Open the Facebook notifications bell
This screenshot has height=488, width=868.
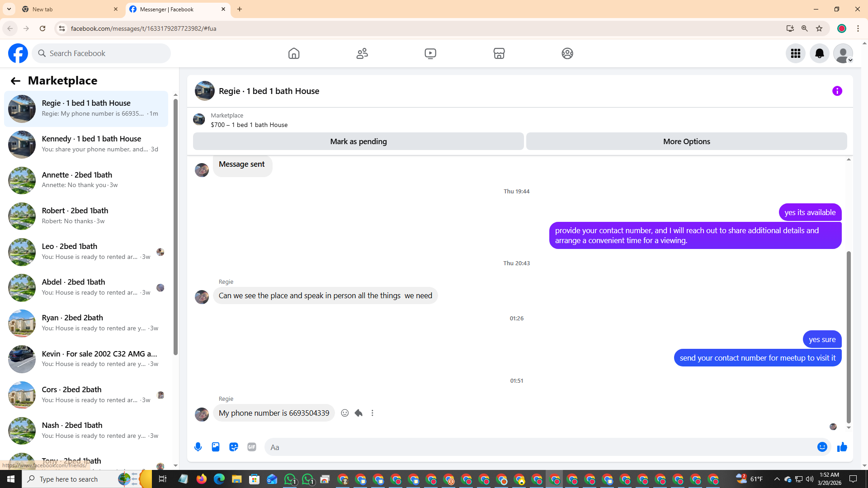coord(819,53)
